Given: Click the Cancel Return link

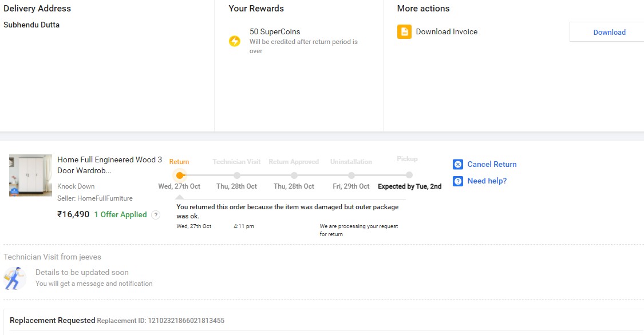Looking at the screenshot, I should tap(492, 164).
